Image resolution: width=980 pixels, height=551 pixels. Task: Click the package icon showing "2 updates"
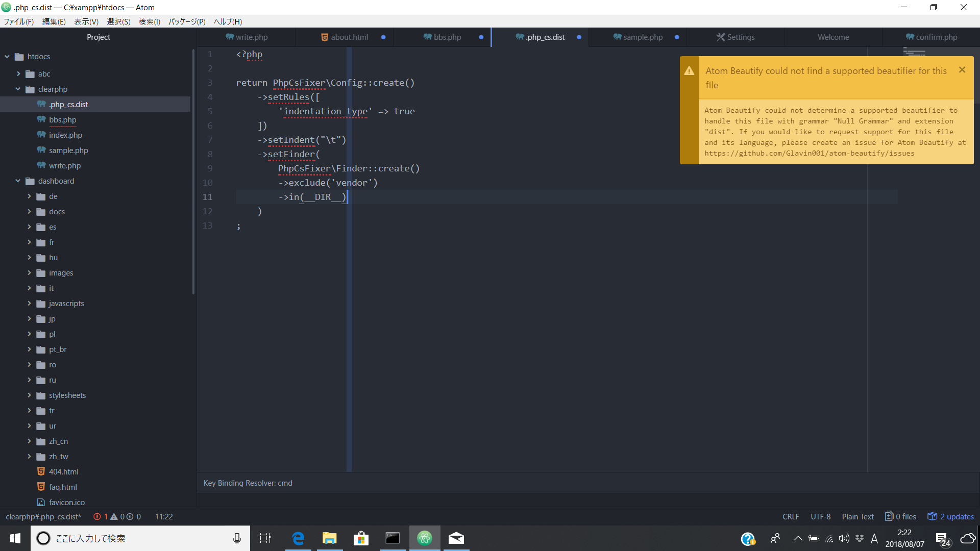point(933,516)
